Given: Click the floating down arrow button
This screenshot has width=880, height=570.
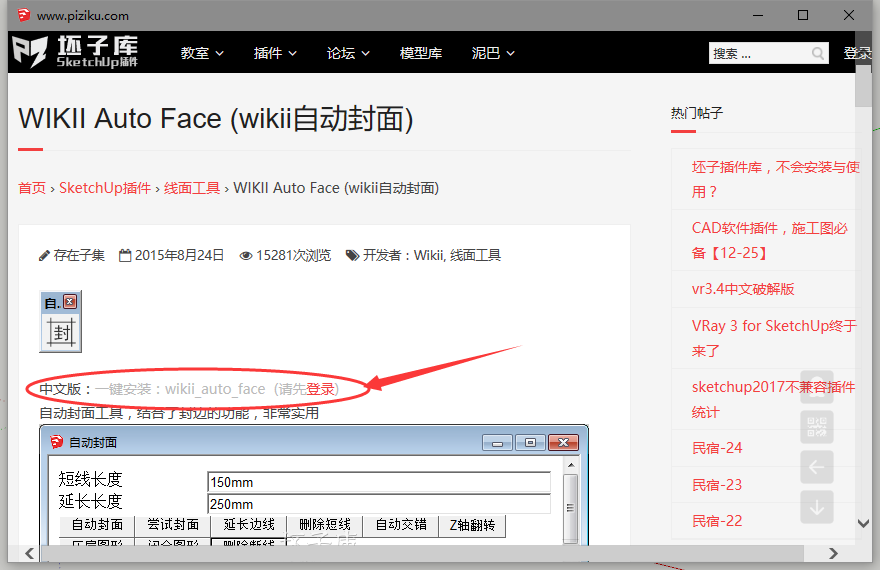Looking at the screenshot, I should (x=817, y=507).
